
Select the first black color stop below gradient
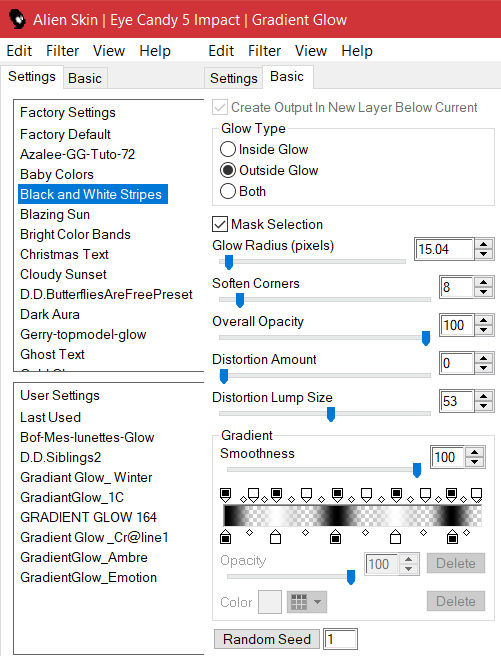tap(225, 536)
